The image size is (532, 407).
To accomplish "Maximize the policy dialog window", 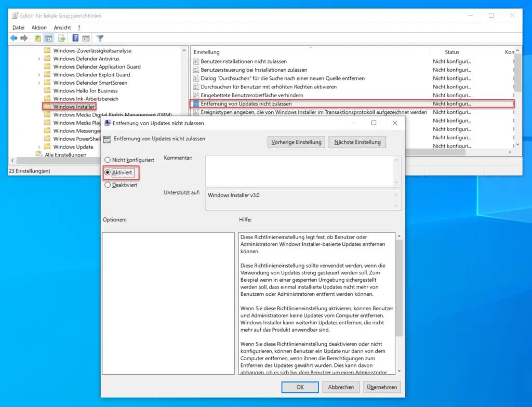I will (x=374, y=123).
